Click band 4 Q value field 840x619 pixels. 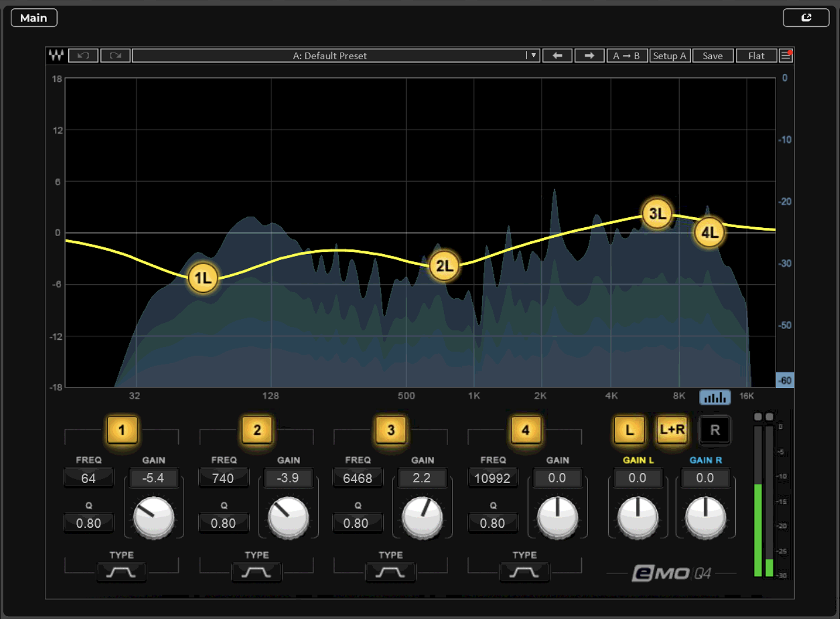click(492, 523)
